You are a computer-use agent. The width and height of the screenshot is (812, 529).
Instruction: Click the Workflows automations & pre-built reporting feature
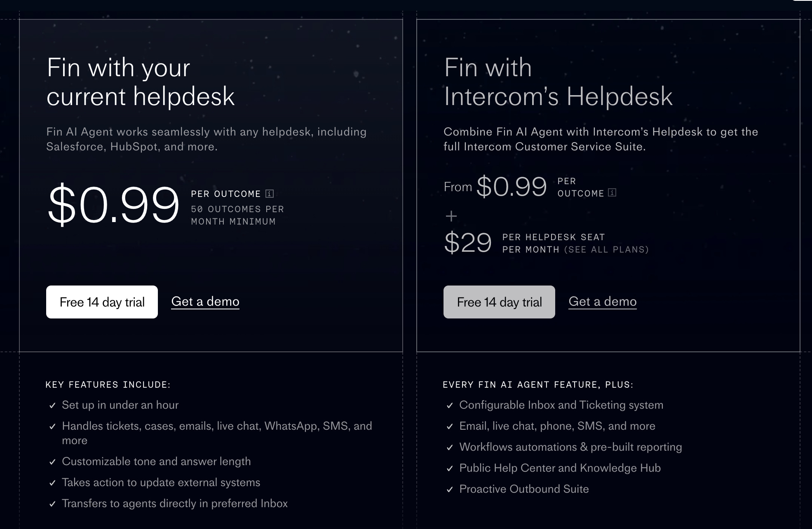point(570,447)
